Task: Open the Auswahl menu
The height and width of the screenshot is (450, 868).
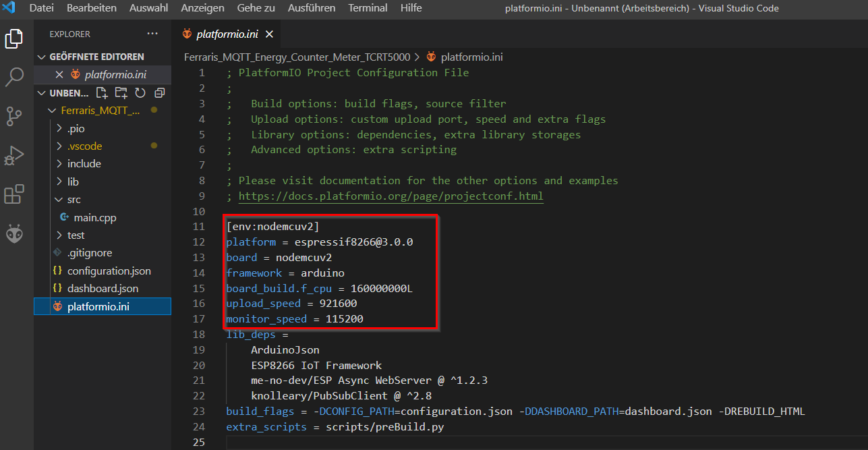Action: point(148,8)
